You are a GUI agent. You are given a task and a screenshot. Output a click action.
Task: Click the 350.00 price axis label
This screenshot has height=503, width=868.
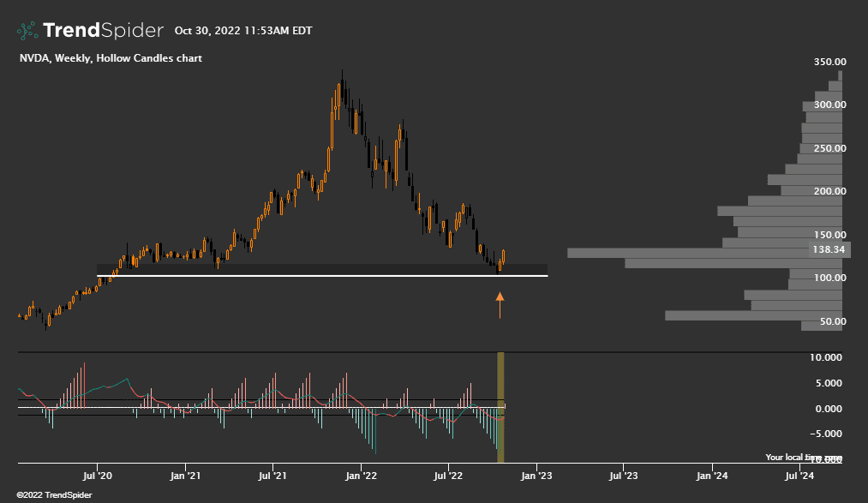[x=830, y=63]
